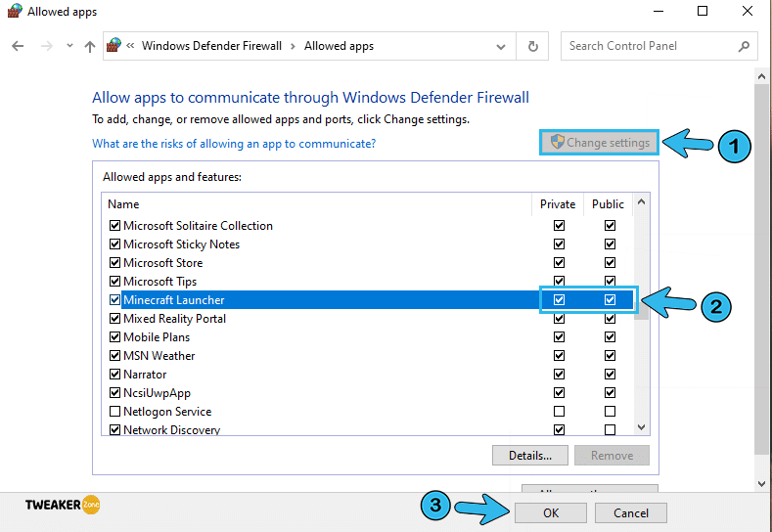Minimize the Allowed apps window

pyautogui.click(x=658, y=11)
